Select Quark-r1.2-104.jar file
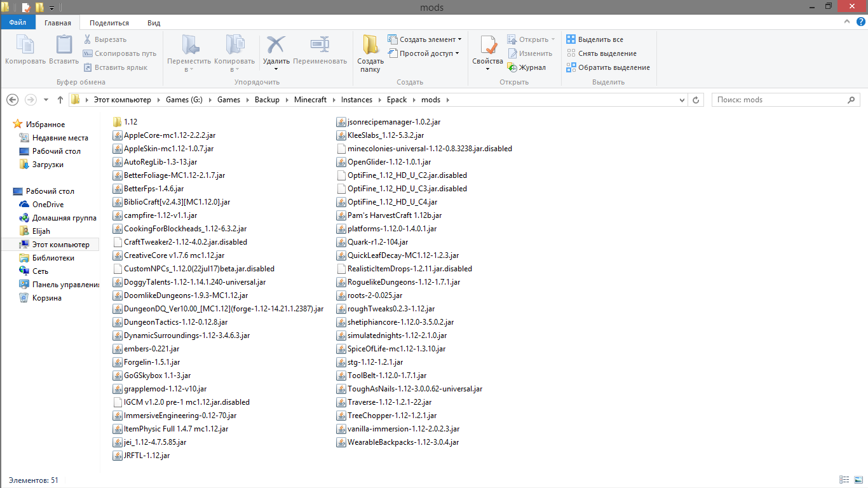 [372, 241]
